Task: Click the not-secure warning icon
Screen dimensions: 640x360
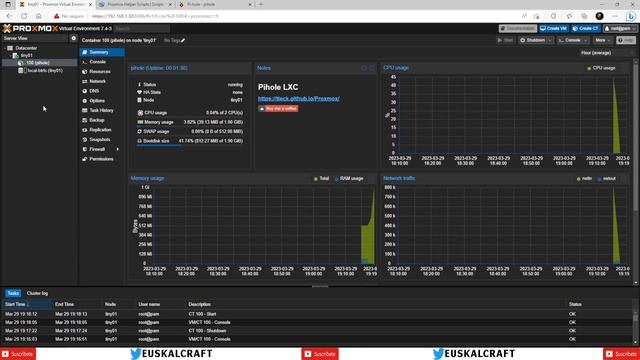Action: [x=57, y=16]
